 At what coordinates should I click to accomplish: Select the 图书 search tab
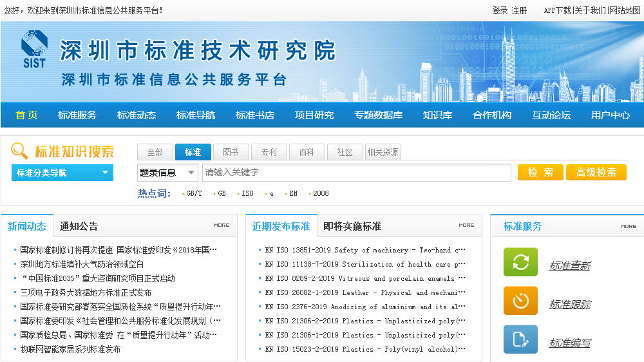231,152
